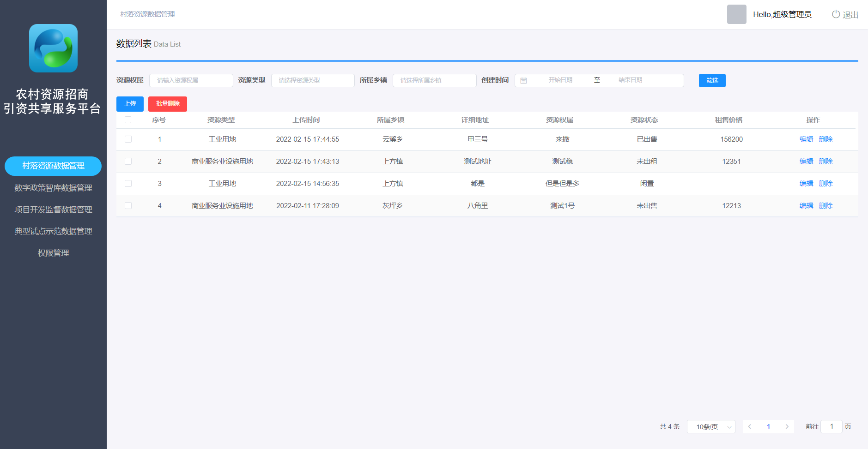Click the user avatar in header
Image resolution: width=868 pixels, height=449 pixels.
[736, 14]
